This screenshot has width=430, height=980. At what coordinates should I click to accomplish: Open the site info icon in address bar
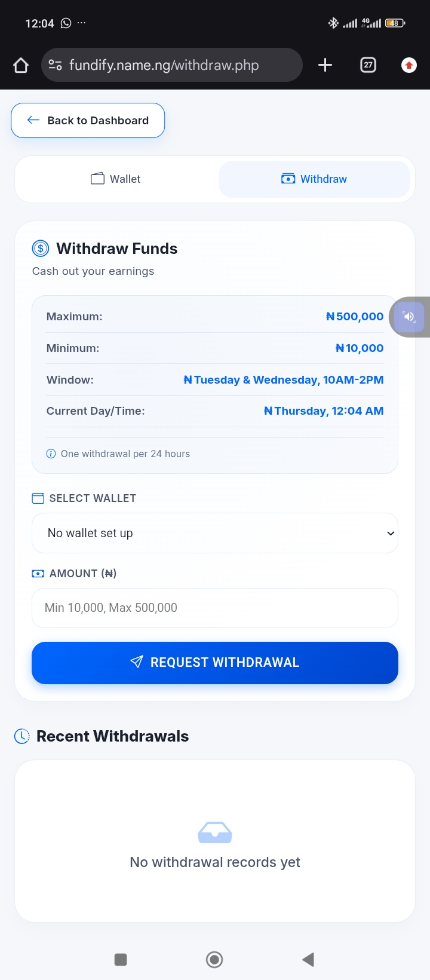[55, 65]
